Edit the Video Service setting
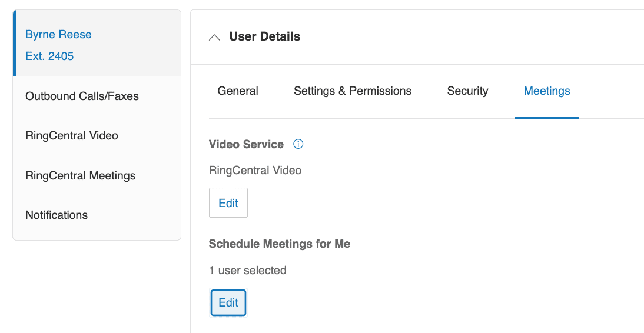 (228, 203)
